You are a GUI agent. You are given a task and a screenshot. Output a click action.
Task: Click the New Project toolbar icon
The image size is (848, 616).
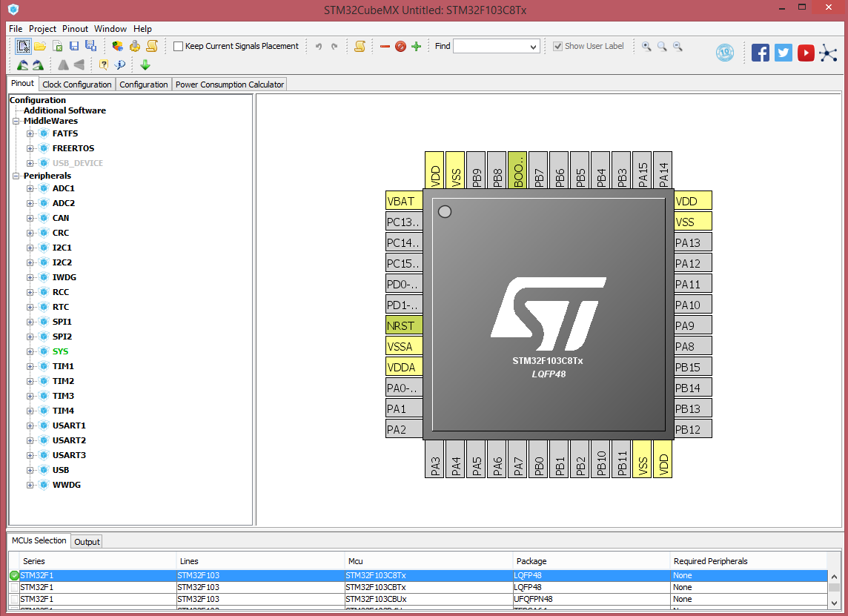23,46
